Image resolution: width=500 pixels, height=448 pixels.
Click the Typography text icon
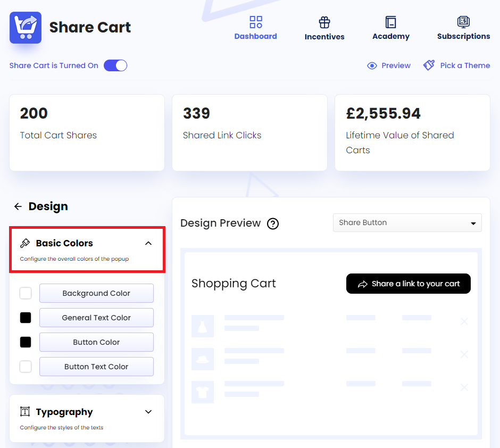24,411
